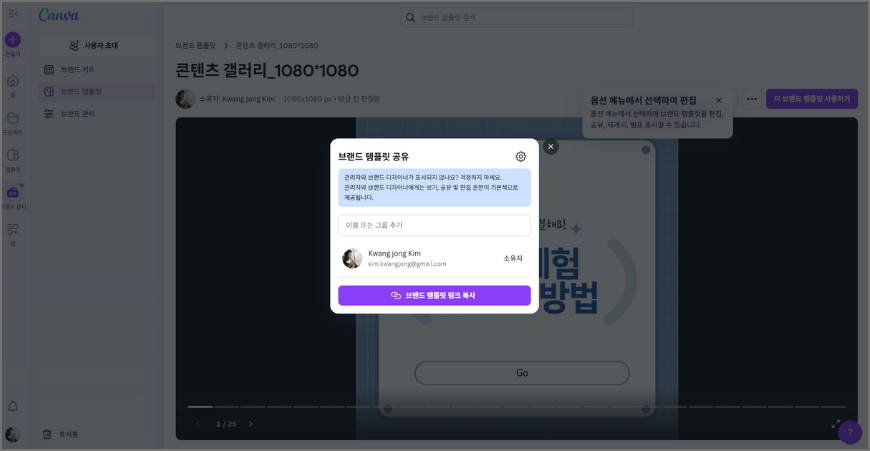This screenshot has height=451, width=870.
Task: Click the purple plus create icon
Action: coord(13,39)
